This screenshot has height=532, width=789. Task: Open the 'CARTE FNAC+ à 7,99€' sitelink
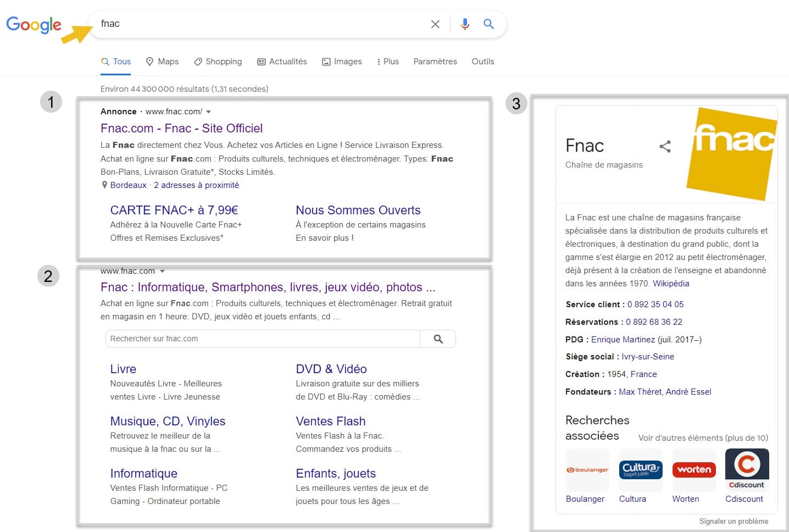(174, 210)
